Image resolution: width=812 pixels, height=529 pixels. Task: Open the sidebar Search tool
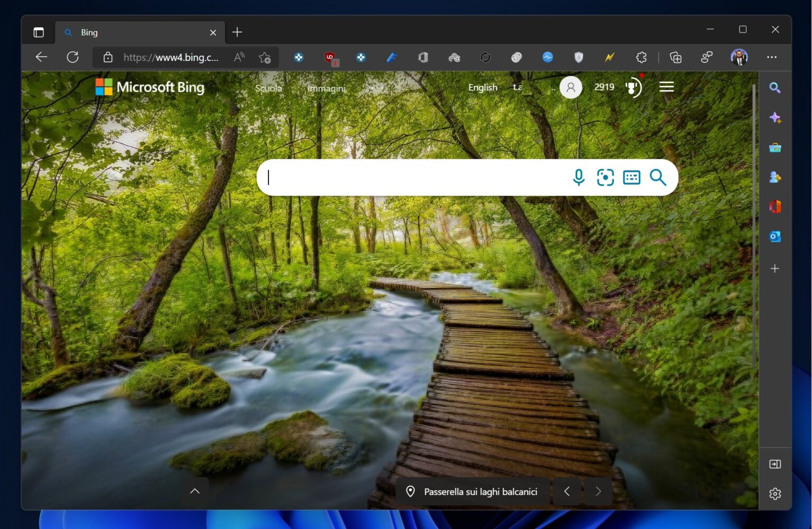(775, 88)
